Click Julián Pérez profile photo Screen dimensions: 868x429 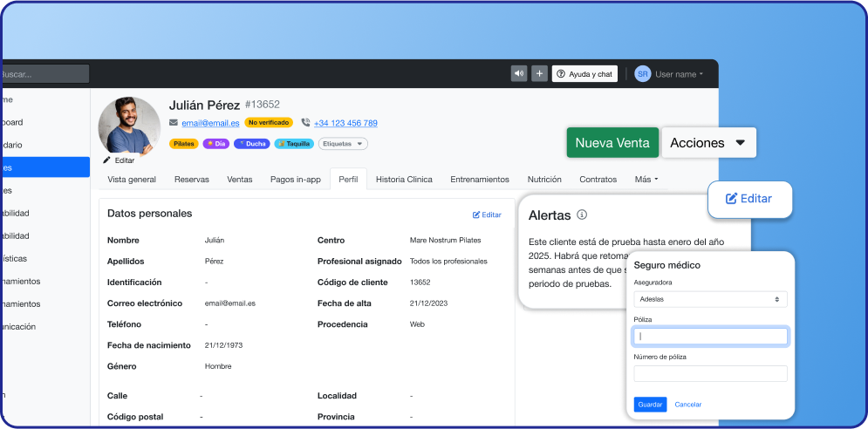pos(129,127)
